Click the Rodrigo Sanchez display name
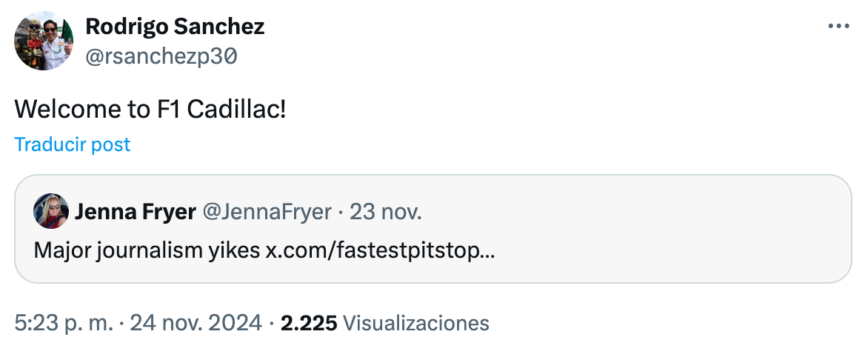The image size is (868, 357). click(175, 27)
